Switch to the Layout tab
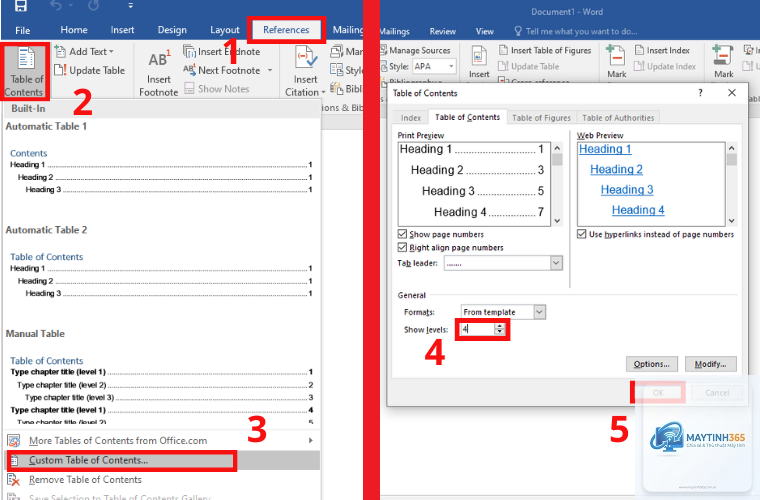Viewport: 760px width, 500px height. click(x=224, y=30)
